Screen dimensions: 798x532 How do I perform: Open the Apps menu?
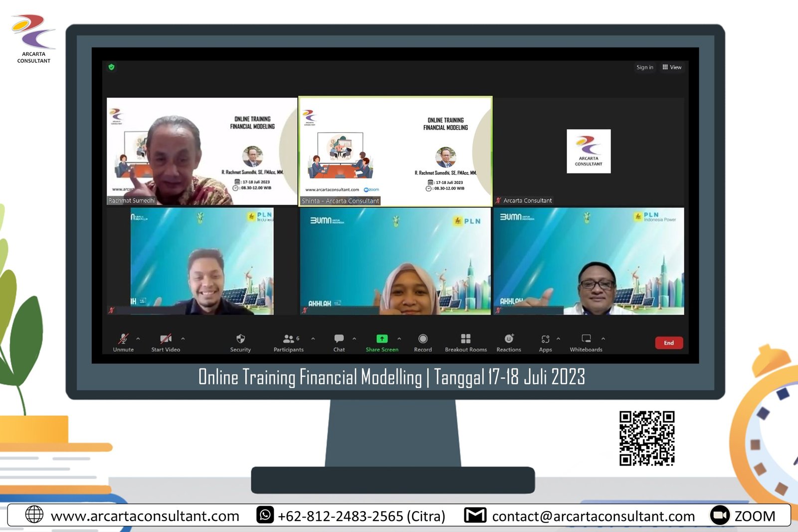pos(545,340)
